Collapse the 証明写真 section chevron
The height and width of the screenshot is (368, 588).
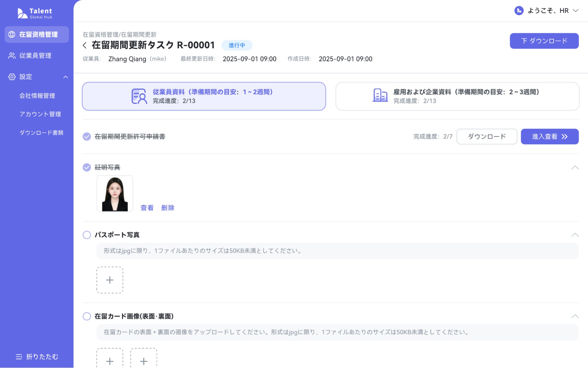[x=575, y=168]
